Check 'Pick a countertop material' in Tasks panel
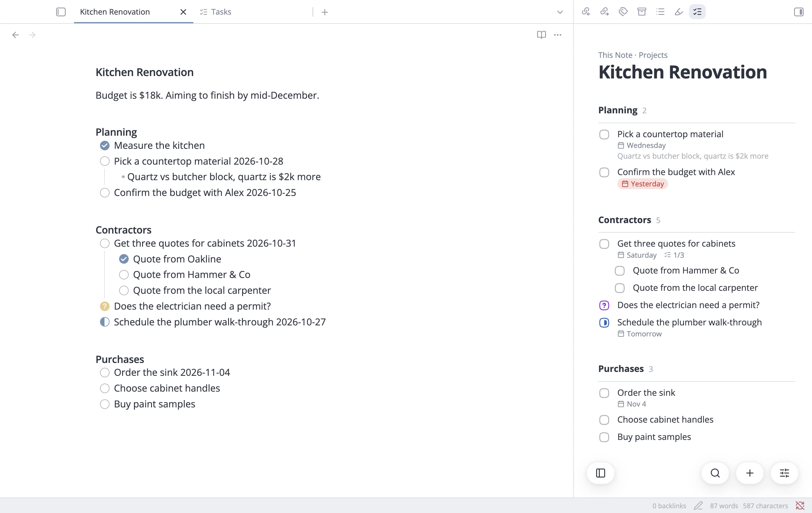812x513 pixels. 604,135
